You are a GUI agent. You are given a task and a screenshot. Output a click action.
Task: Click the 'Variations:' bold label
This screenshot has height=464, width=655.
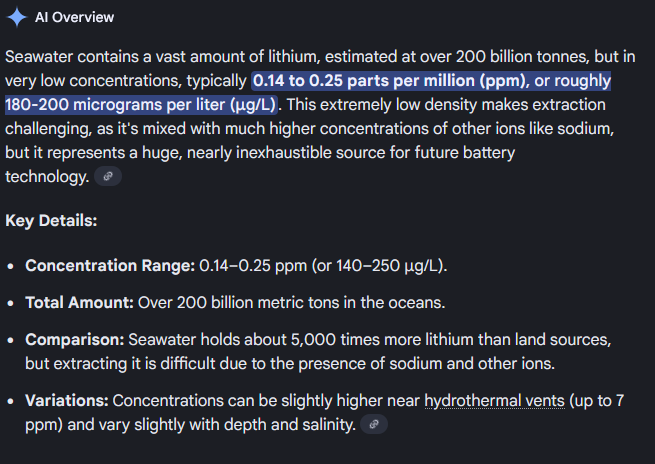(67, 401)
